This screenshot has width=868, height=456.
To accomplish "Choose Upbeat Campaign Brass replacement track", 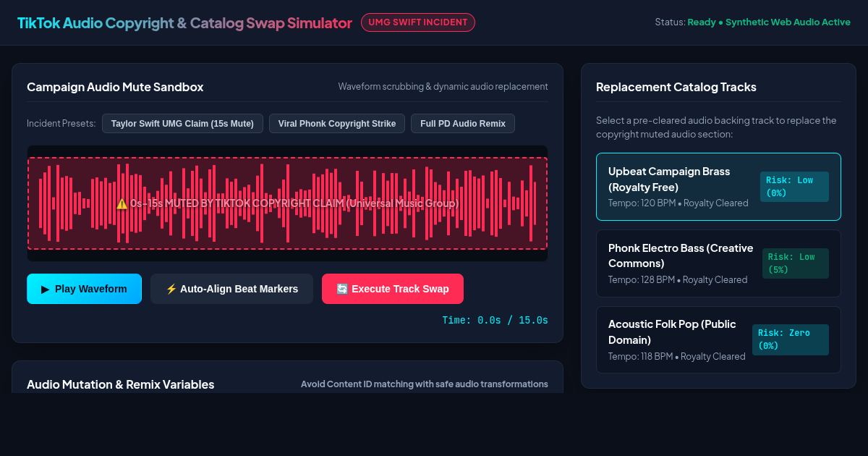I will pyautogui.click(x=718, y=187).
